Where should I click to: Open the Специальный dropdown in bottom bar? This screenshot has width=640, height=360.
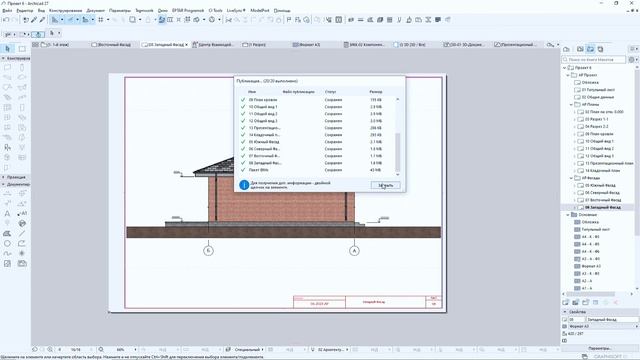click(262, 349)
